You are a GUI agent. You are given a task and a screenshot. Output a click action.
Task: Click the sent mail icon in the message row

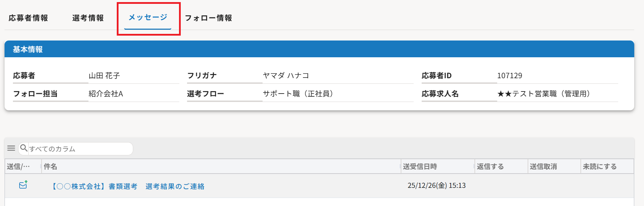tap(23, 185)
